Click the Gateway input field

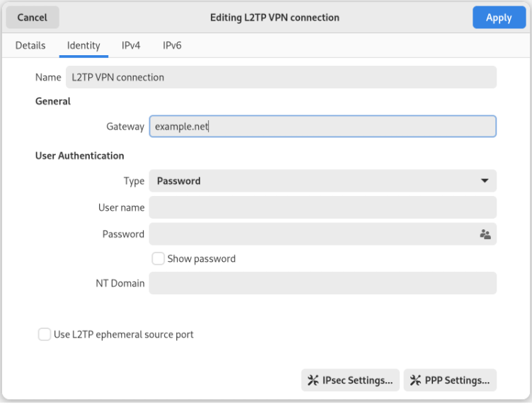[323, 127]
